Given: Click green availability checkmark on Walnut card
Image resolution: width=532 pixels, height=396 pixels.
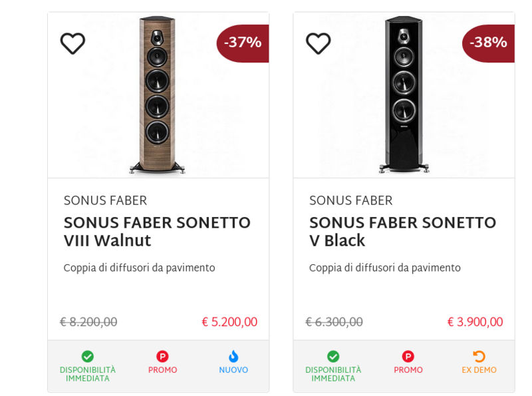Looking at the screenshot, I should click(x=87, y=357).
